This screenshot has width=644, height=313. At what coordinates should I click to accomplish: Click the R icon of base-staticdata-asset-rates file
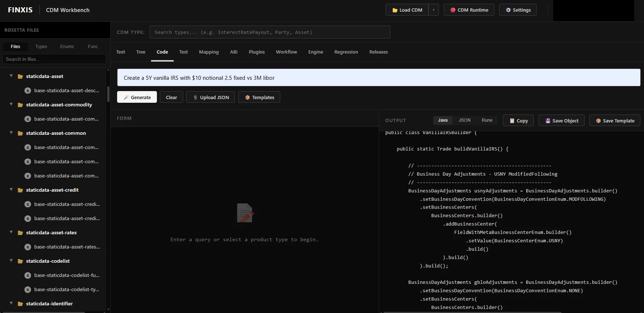click(x=28, y=247)
